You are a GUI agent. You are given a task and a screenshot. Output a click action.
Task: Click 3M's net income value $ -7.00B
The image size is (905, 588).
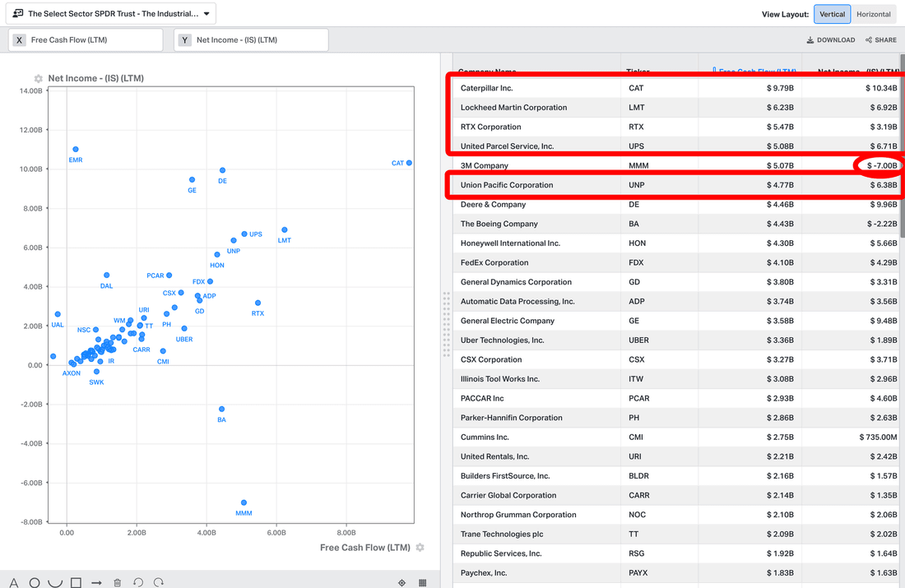(x=882, y=165)
